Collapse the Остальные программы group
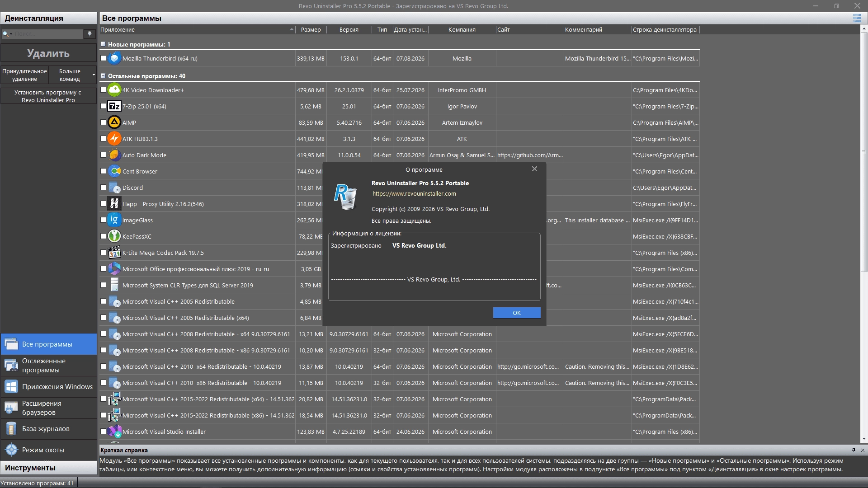The image size is (868, 488). (x=103, y=76)
